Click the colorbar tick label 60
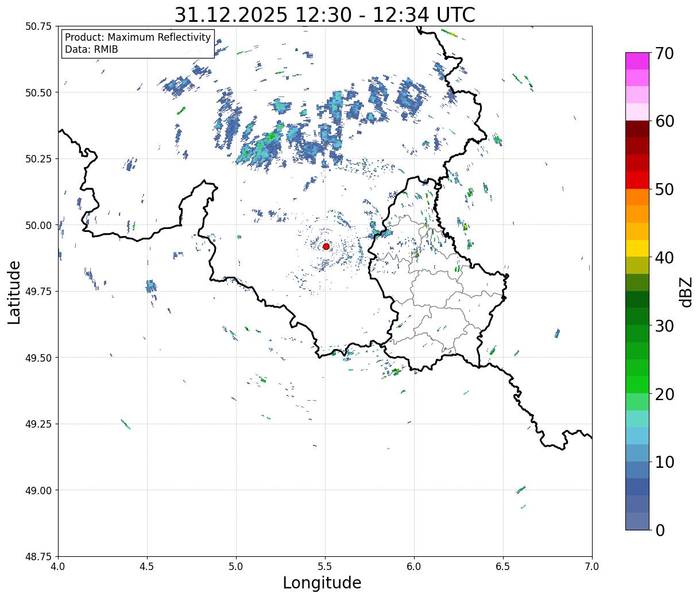The width and height of the screenshot is (700, 597). 663,121
